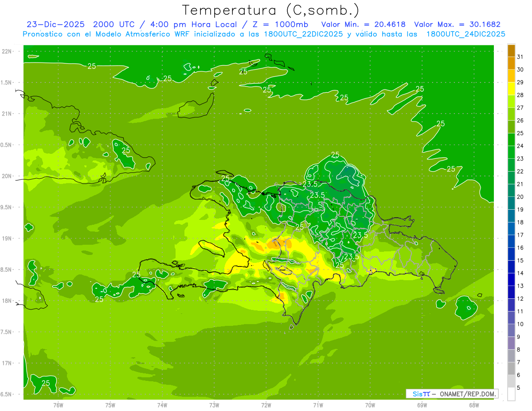Click the "69W" longitude label
Viewport: 532px width, 411px height.
422,405
